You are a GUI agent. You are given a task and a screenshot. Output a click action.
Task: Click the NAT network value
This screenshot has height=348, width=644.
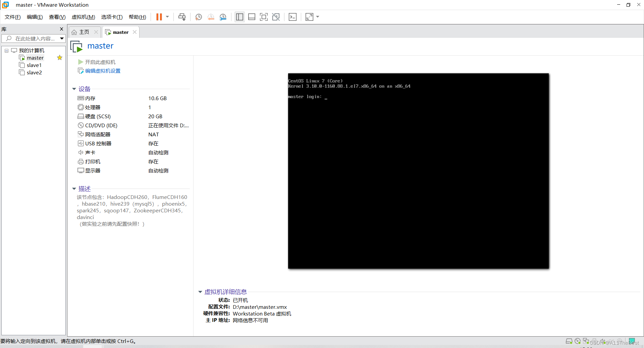click(154, 135)
